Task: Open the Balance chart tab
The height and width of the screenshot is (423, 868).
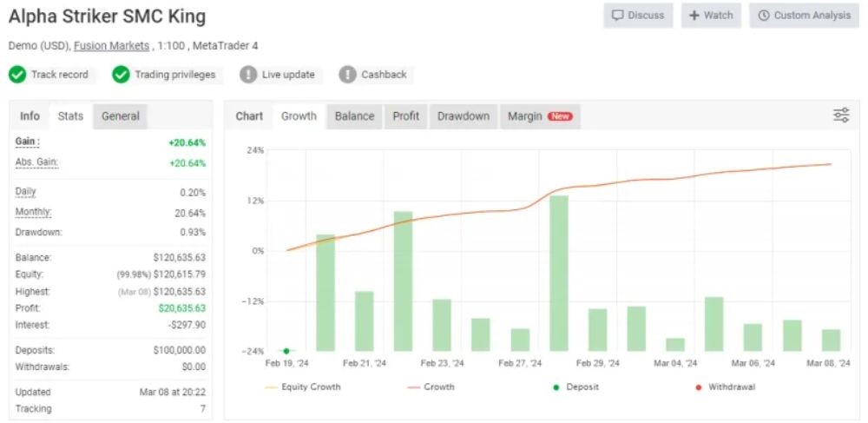Action: click(x=354, y=116)
